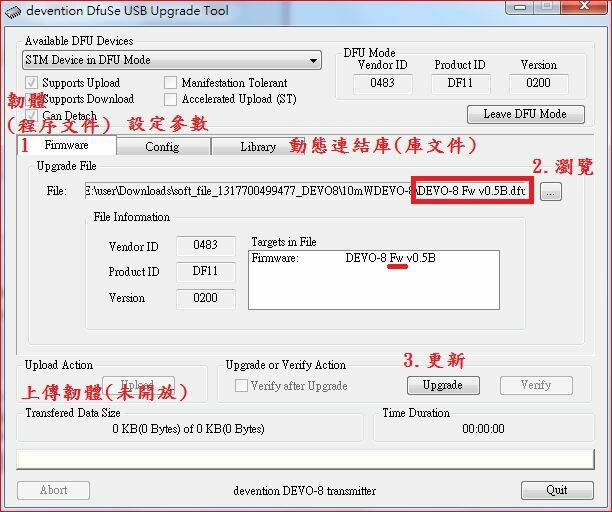
Task: Quit the upgrade tool
Action: pos(557,490)
